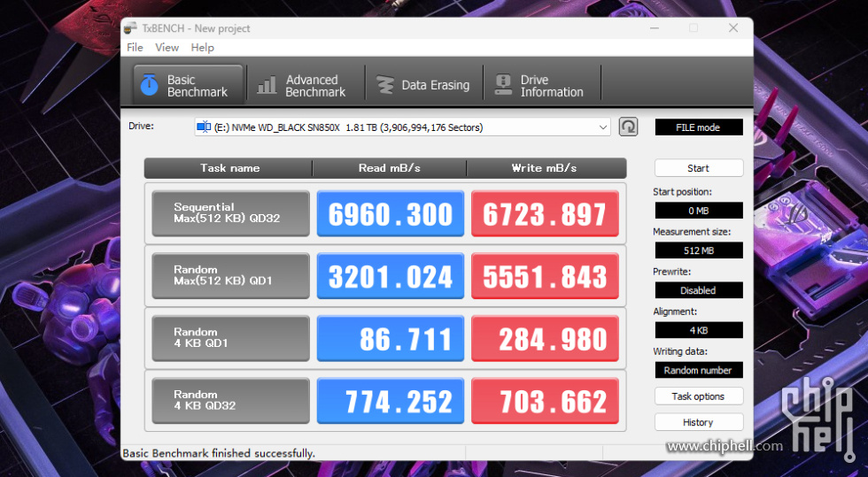868x477 pixels.
Task: Change Measurement size 512 MB value
Action: [x=699, y=250]
